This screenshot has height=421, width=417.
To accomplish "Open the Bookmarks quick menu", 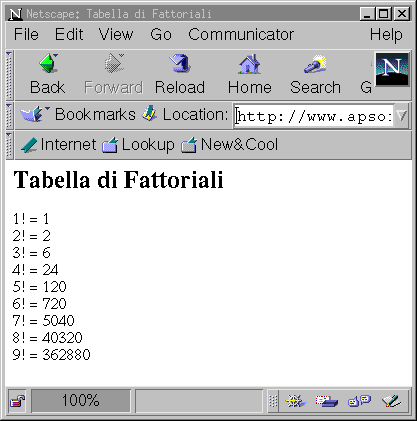I will (x=78, y=115).
